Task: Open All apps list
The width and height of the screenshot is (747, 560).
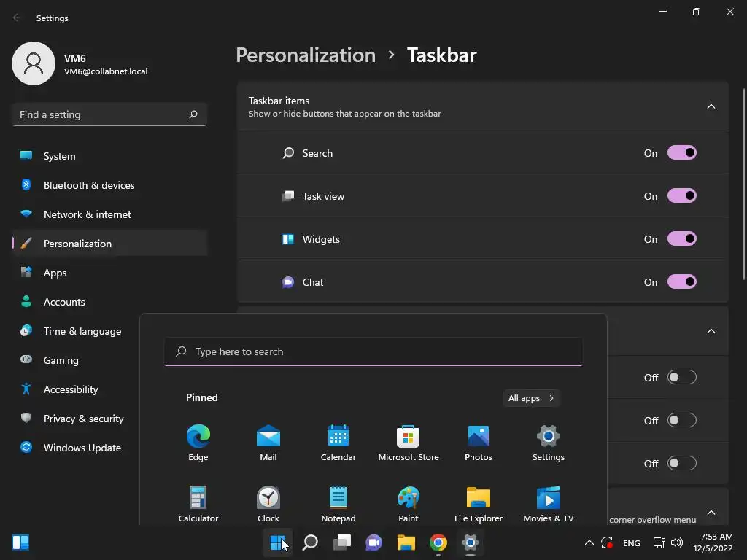Action: tap(531, 398)
